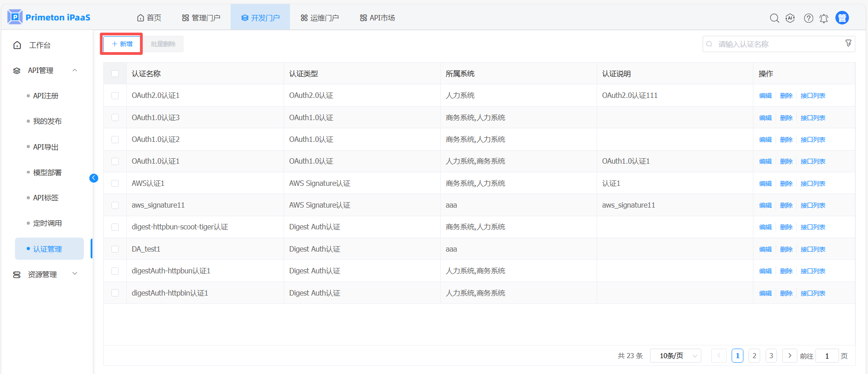868x374 pixels.
Task: Click the user avatar icon
Action: pyautogui.click(x=842, y=18)
